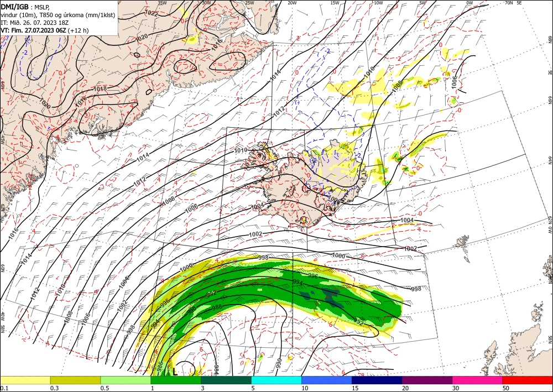Click the '50' legend value label

pyautogui.click(x=506, y=388)
